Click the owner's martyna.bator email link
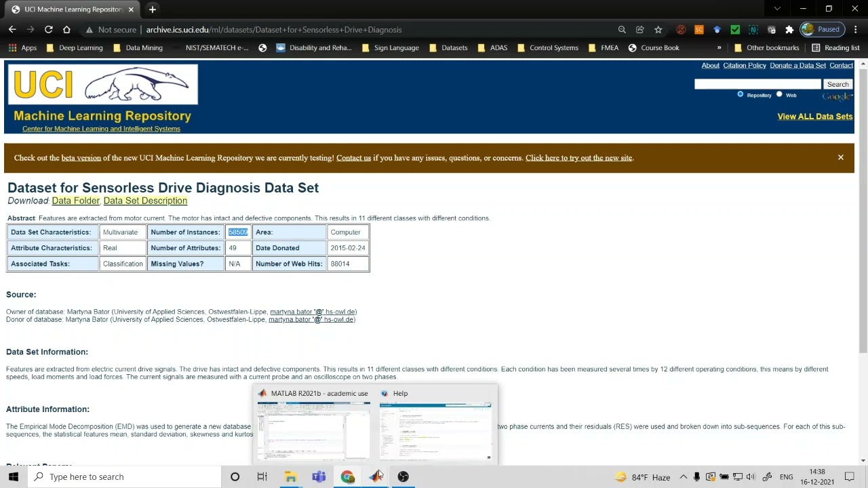 [x=313, y=312]
